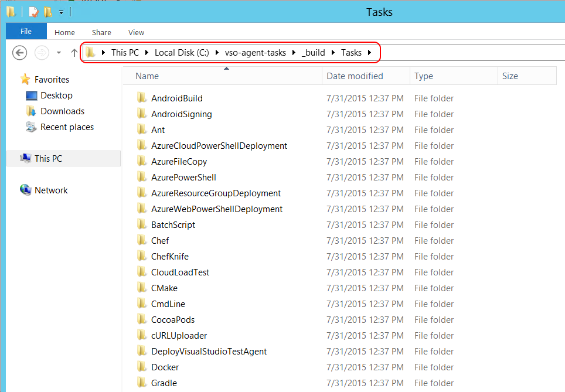Click the Forward navigation arrow
This screenshot has height=392, width=565.
pyautogui.click(x=42, y=53)
